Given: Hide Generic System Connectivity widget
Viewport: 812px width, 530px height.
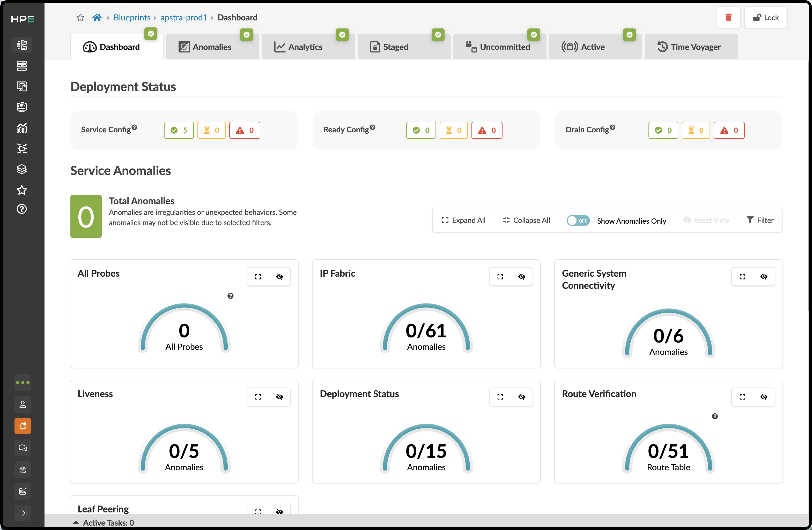Looking at the screenshot, I should [x=764, y=276].
